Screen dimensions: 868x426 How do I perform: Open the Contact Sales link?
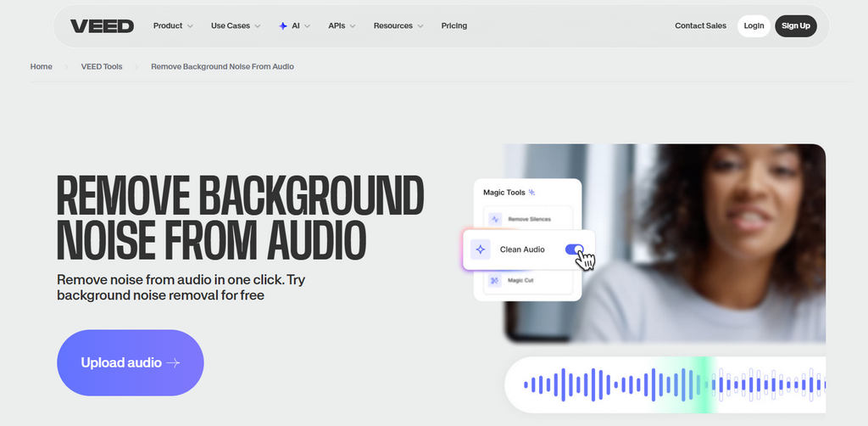pos(700,25)
